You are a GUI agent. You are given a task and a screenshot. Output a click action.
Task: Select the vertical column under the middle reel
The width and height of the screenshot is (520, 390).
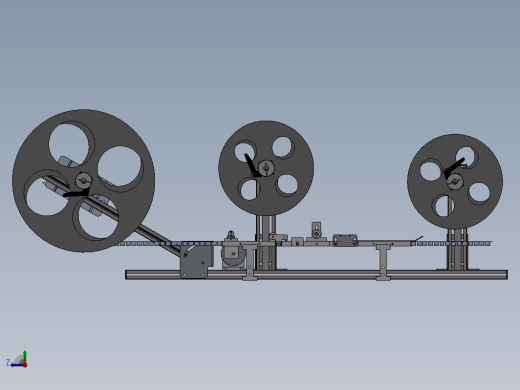click(266, 243)
